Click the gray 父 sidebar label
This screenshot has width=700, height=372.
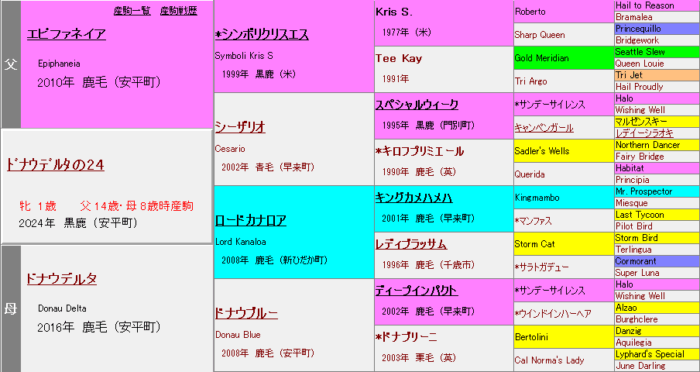[11, 65]
